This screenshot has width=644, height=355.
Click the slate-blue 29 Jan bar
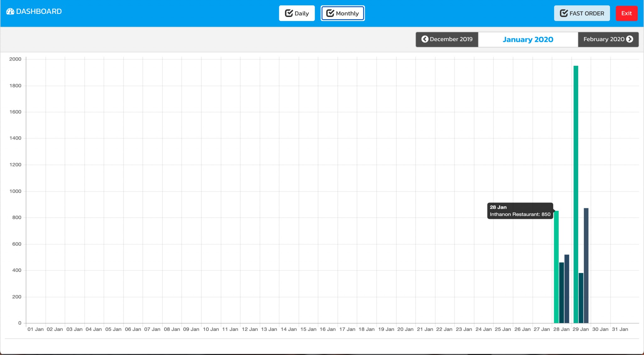586,265
